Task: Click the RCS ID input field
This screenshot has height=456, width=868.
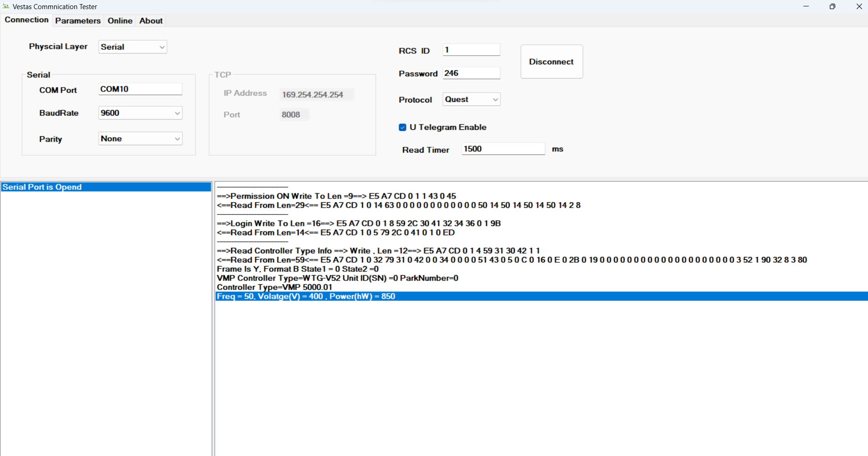Action: click(471, 50)
